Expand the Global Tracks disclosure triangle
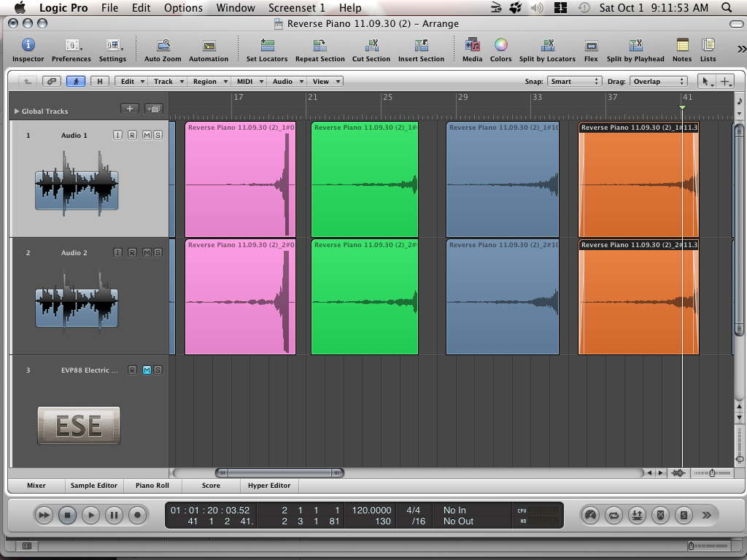This screenshot has height=560, width=747. pos(17,112)
